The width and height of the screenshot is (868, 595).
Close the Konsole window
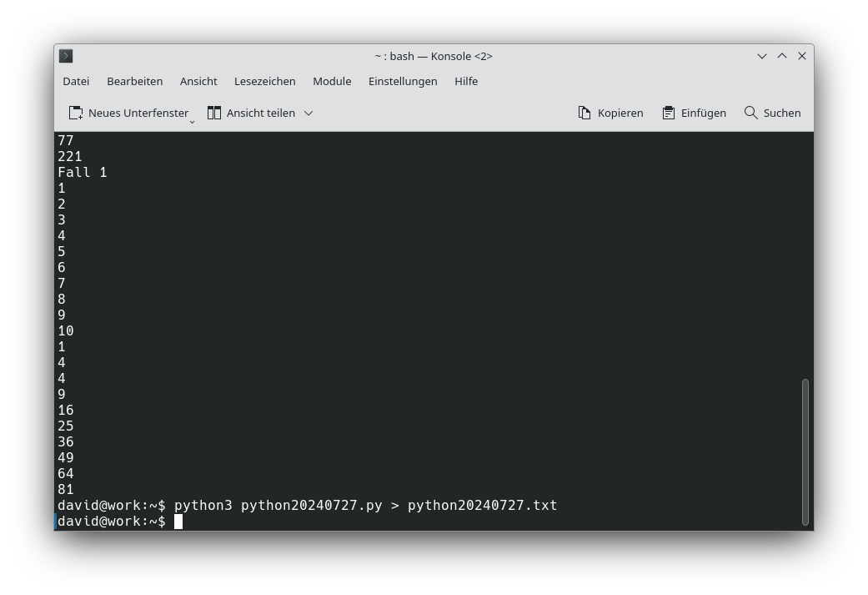coord(802,56)
